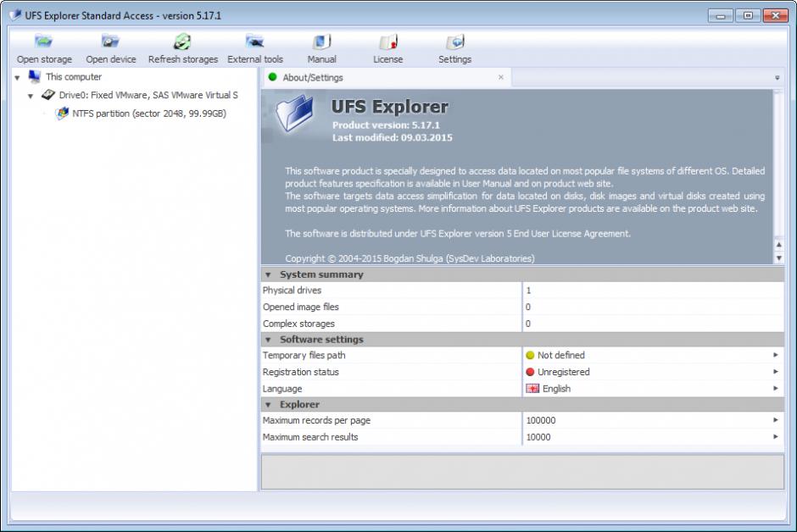Select the This computer monitor icon
Image resolution: width=797 pixels, height=532 pixels.
(x=35, y=76)
